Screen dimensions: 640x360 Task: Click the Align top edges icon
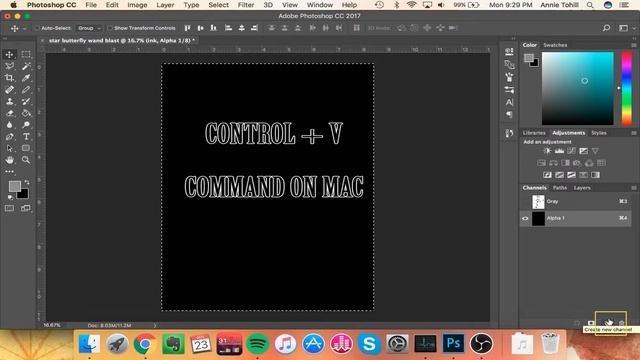[187, 28]
